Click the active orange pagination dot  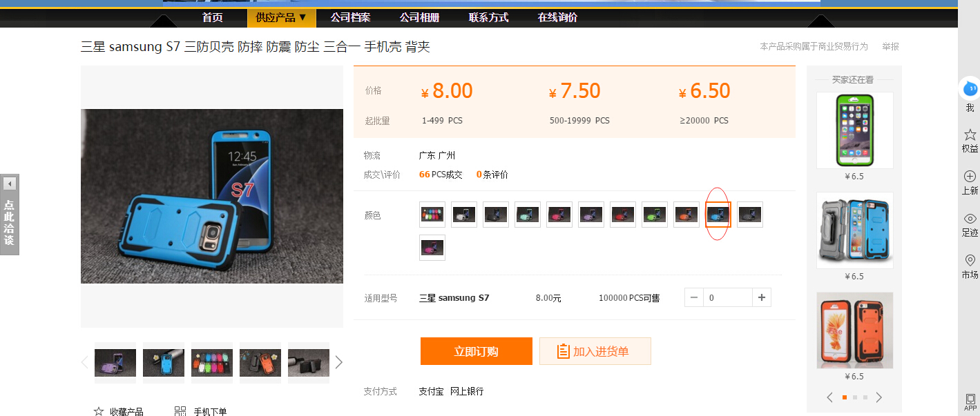pyautogui.click(x=845, y=397)
